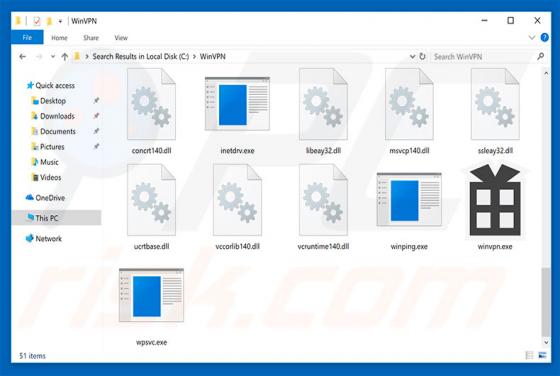Click into the Search WinVPN field
This screenshot has width=560, height=376.
click(483, 56)
